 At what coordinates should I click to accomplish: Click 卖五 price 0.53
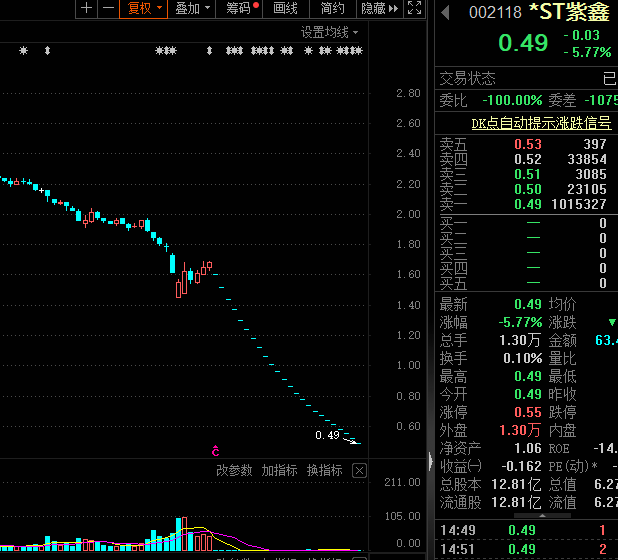click(x=528, y=144)
